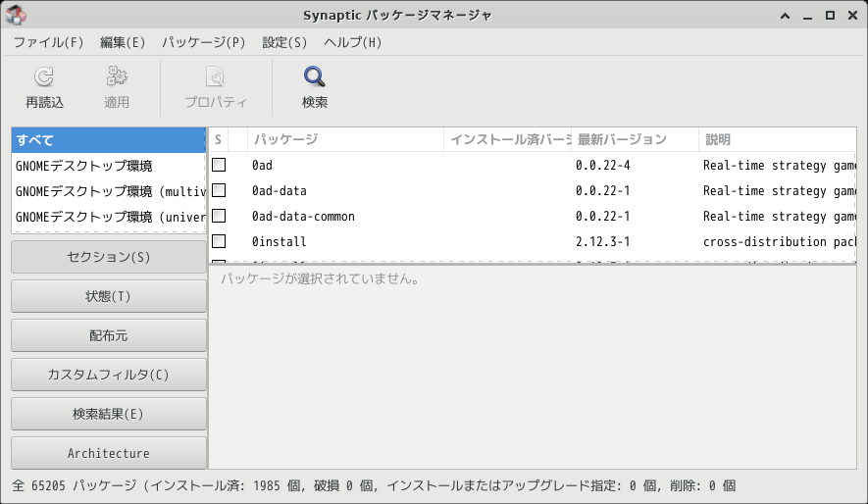Select the 0ad-data package name

pyautogui.click(x=279, y=190)
